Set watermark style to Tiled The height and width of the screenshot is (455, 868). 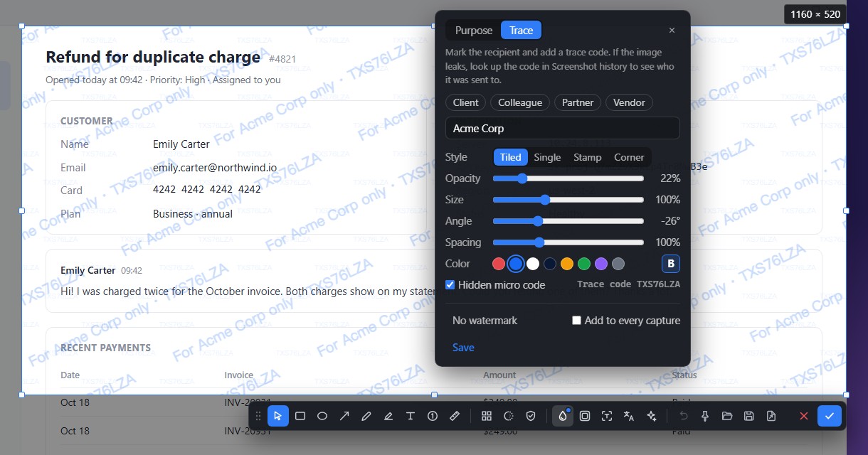point(511,157)
